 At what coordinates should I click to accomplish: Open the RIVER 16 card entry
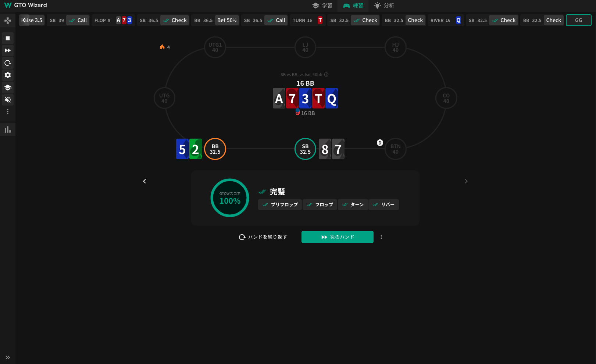(x=446, y=20)
